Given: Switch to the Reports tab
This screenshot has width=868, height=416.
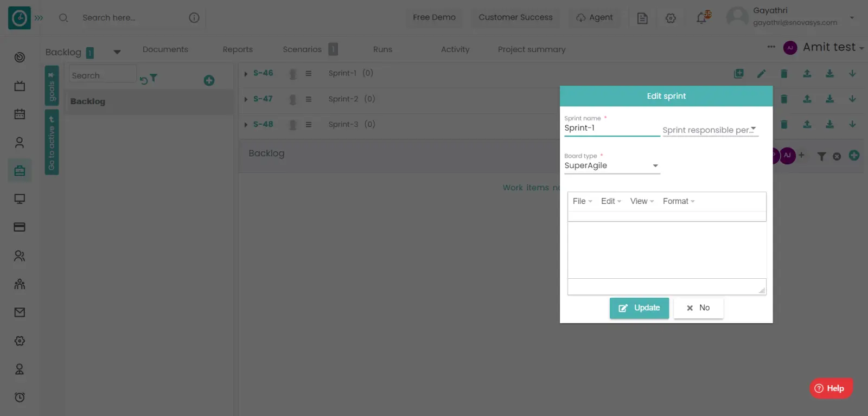Looking at the screenshot, I should pyautogui.click(x=238, y=49).
